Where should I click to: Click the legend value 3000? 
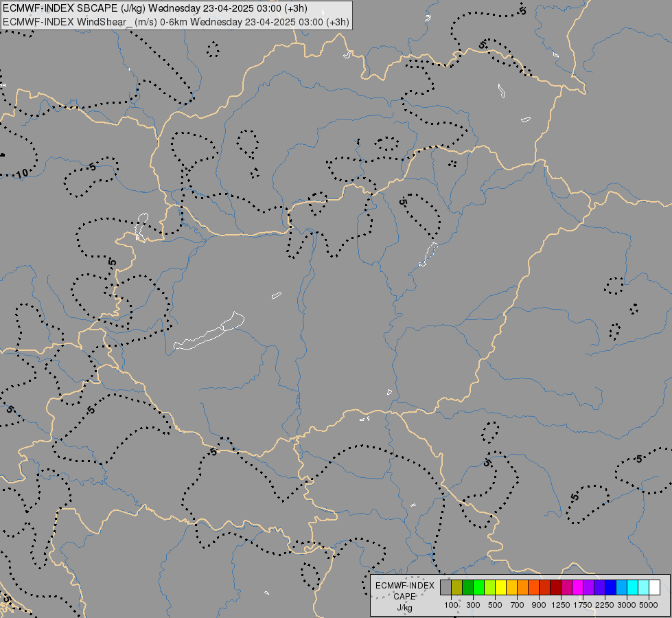(x=626, y=605)
